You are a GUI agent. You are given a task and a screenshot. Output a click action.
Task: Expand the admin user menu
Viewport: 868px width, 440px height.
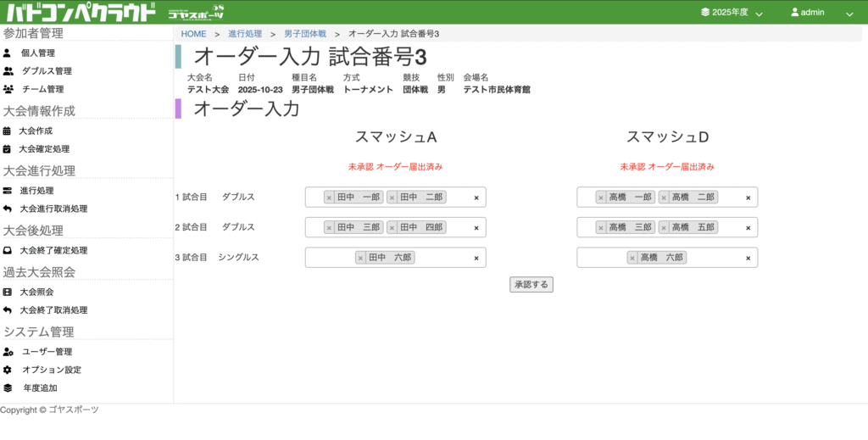[821, 13]
